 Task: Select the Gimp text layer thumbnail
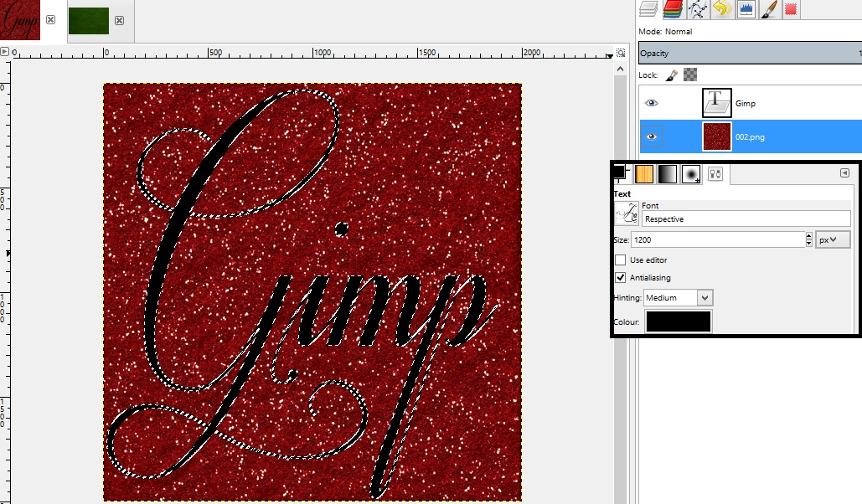717,103
